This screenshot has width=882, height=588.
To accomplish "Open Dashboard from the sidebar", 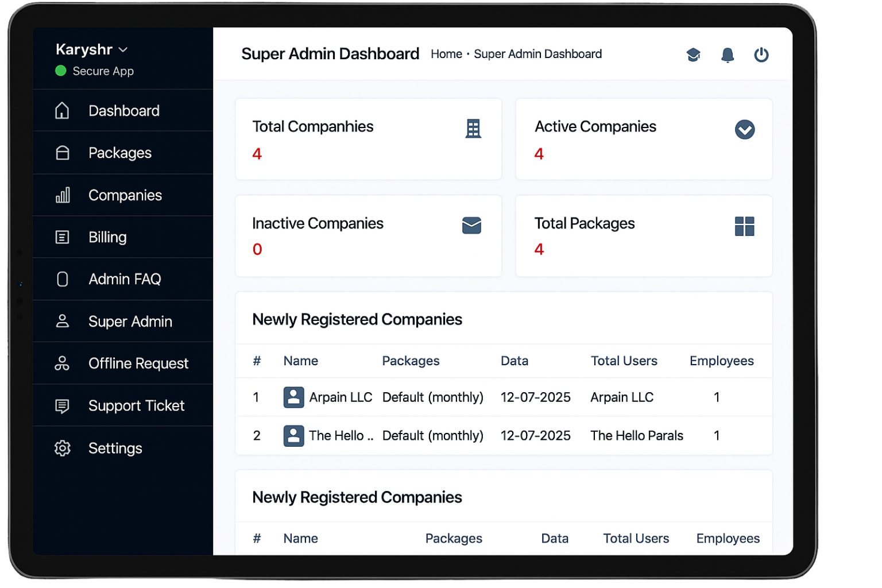I will click(123, 111).
